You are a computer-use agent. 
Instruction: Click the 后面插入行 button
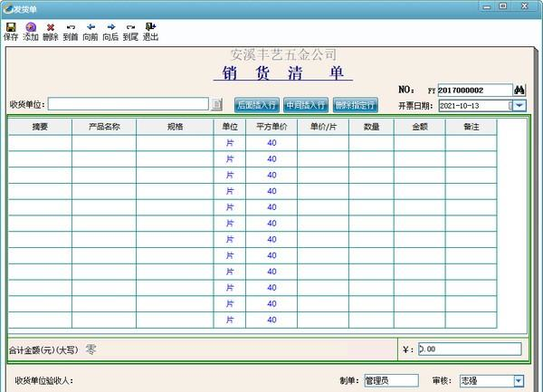coord(257,105)
